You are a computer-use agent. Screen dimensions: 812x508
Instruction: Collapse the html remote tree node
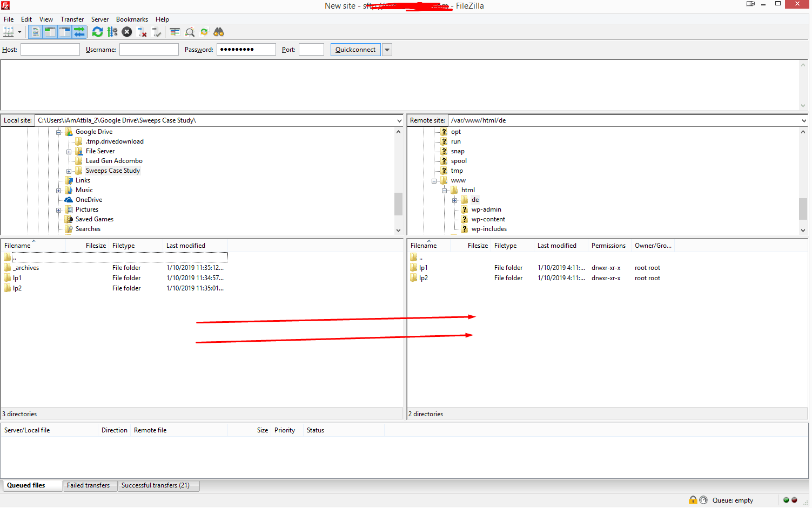[x=444, y=191]
